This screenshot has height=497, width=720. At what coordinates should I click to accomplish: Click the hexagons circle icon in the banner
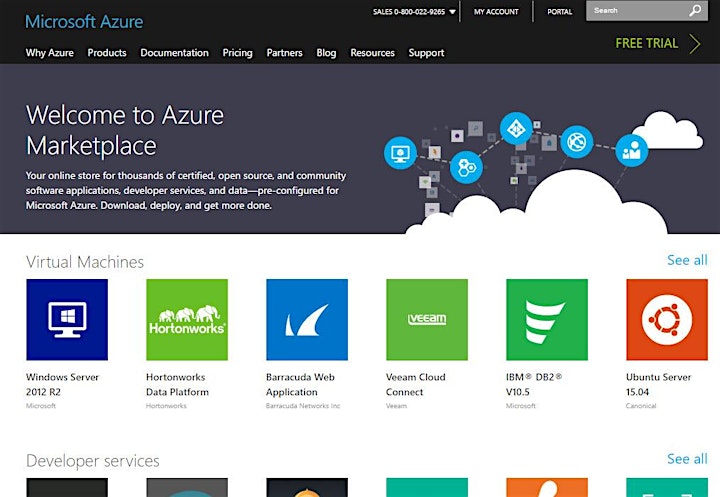point(467,167)
